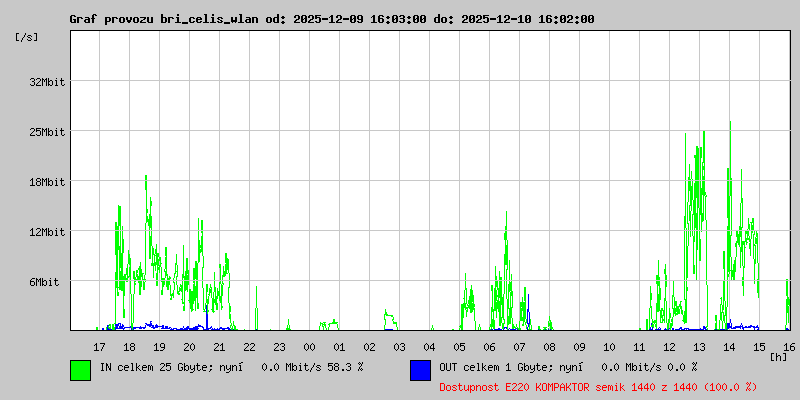Click the '13' hour label on x-axis
Viewport: 800px width, 400px height.
[699, 347]
